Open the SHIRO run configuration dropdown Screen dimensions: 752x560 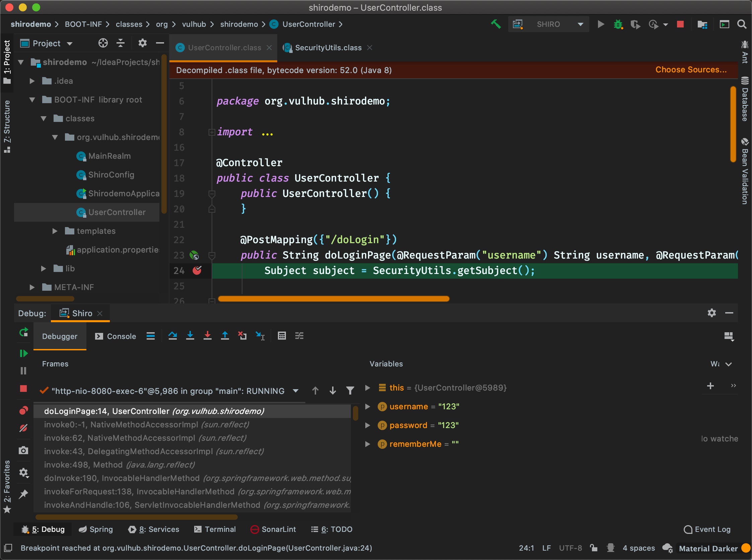click(x=580, y=24)
